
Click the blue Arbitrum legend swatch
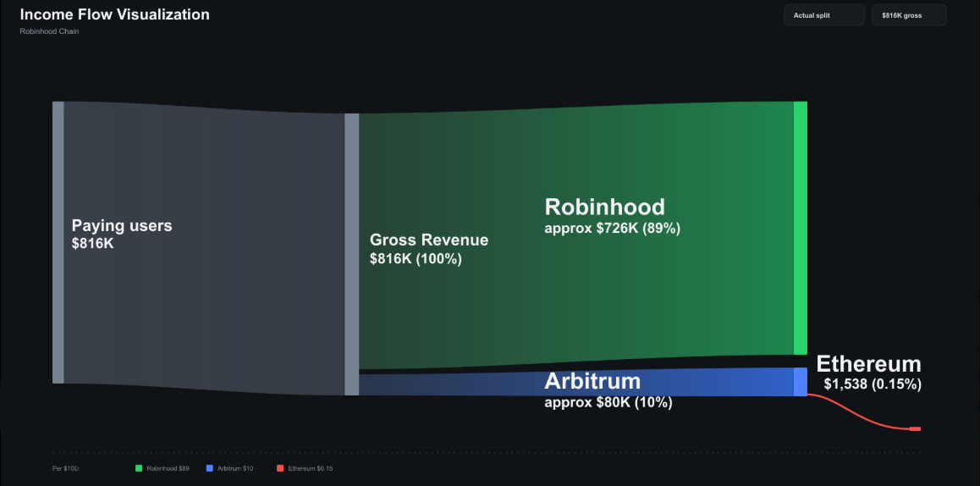pos(209,468)
